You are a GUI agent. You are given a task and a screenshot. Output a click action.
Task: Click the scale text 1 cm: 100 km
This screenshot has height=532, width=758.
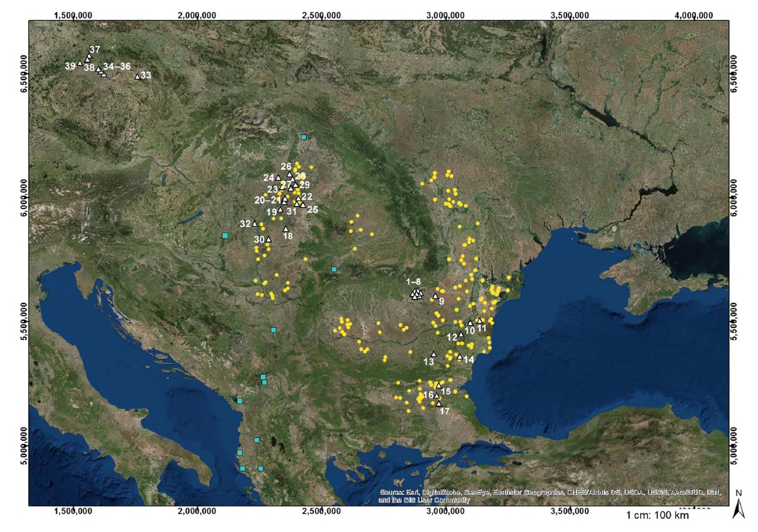tap(657, 516)
